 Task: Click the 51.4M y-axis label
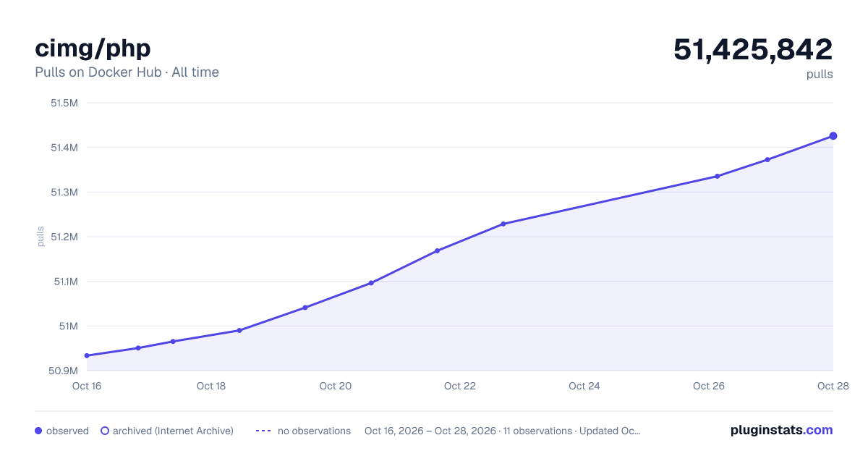tap(64, 148)
